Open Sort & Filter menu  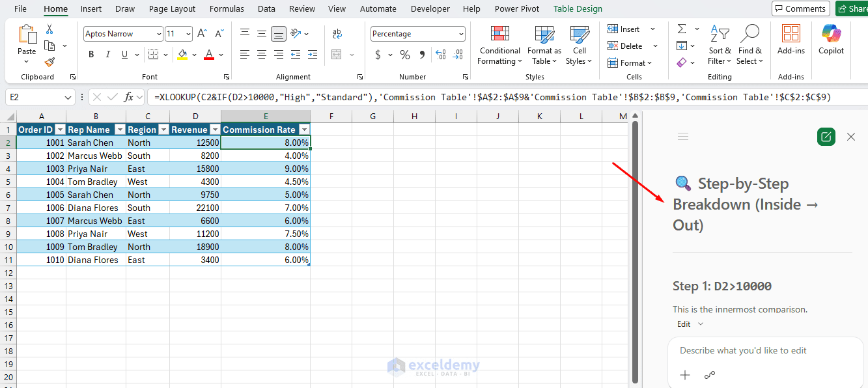tap(720, 45)
